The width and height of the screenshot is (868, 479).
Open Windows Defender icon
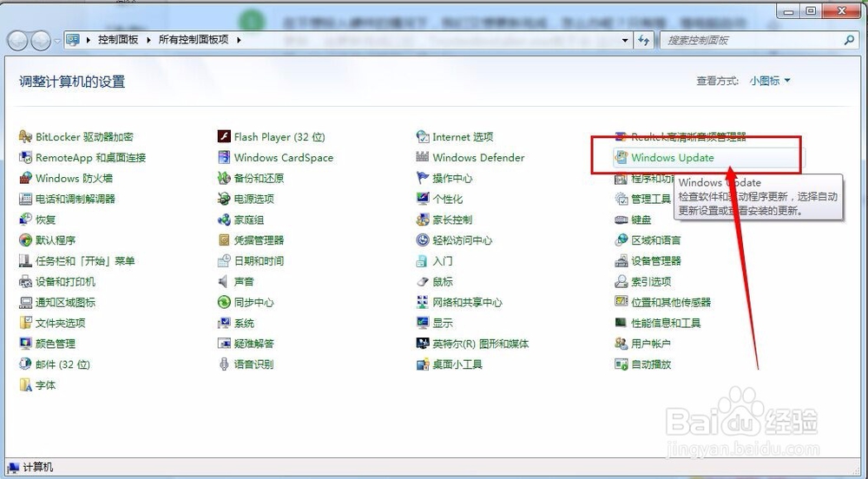tap(423, 158)
